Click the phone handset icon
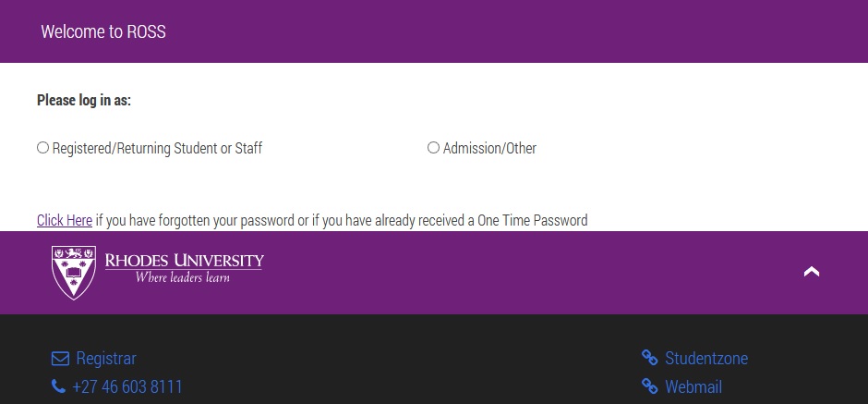The image size is (868, 404). (58, 386)
